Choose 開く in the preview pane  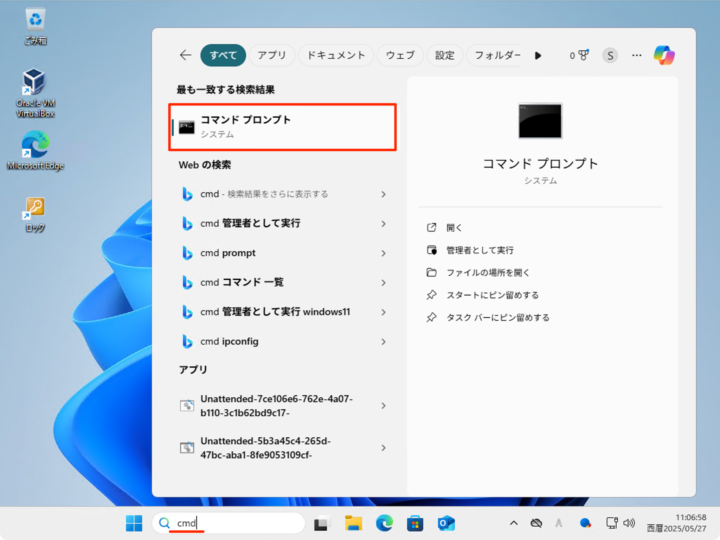click(454, 228)
